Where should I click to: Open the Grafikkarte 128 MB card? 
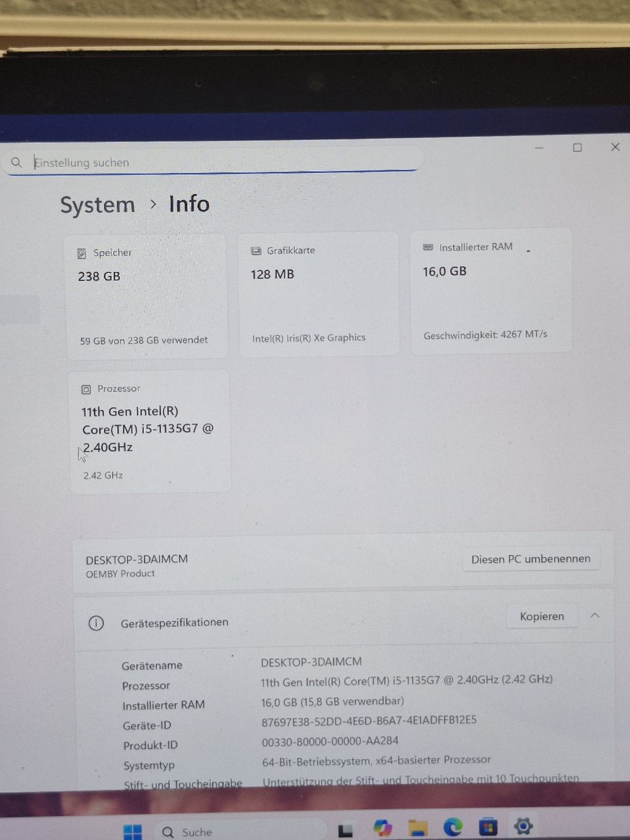click(318, 294)
